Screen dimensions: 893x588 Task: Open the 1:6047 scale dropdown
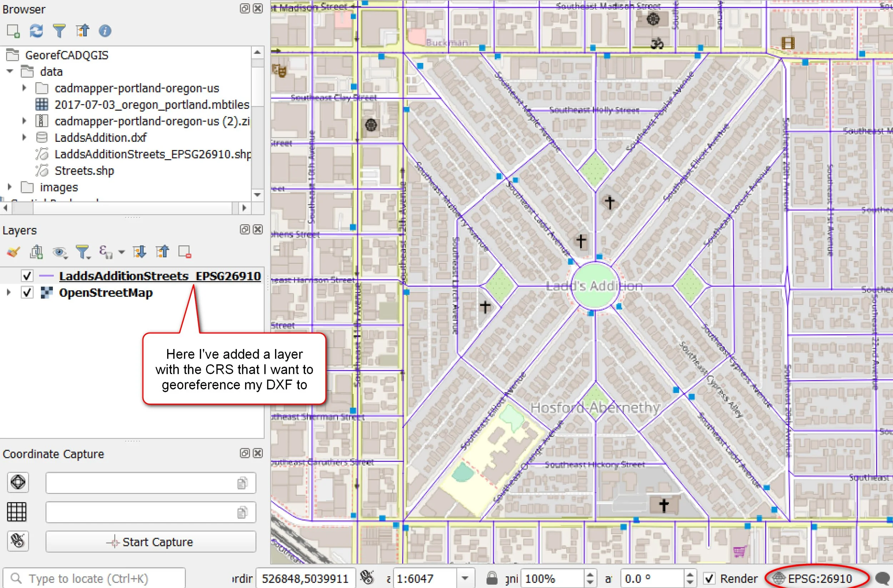466,578
